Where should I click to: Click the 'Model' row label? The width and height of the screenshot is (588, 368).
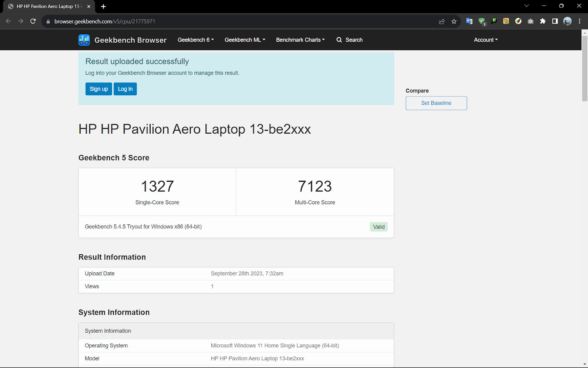point(92,358)
